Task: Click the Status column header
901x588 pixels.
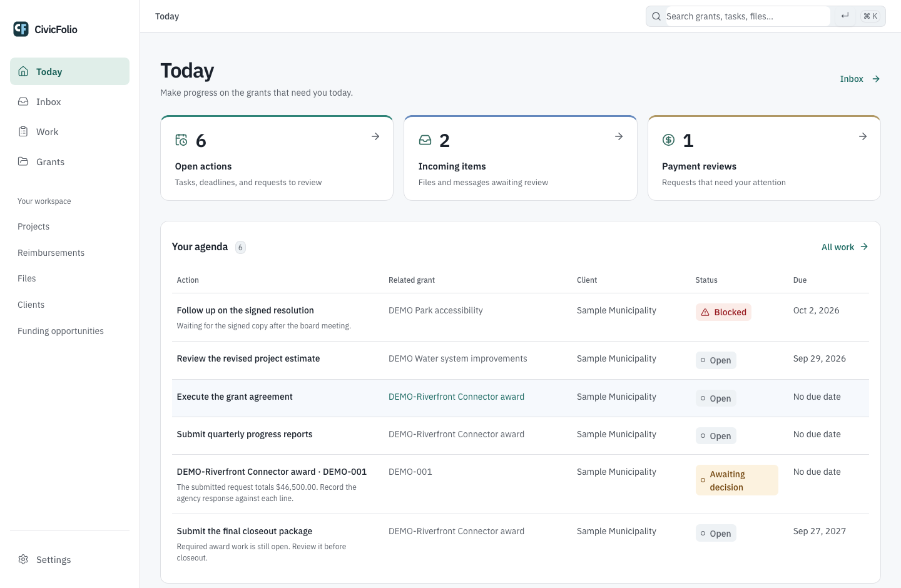Action: (x=706, y=280)
